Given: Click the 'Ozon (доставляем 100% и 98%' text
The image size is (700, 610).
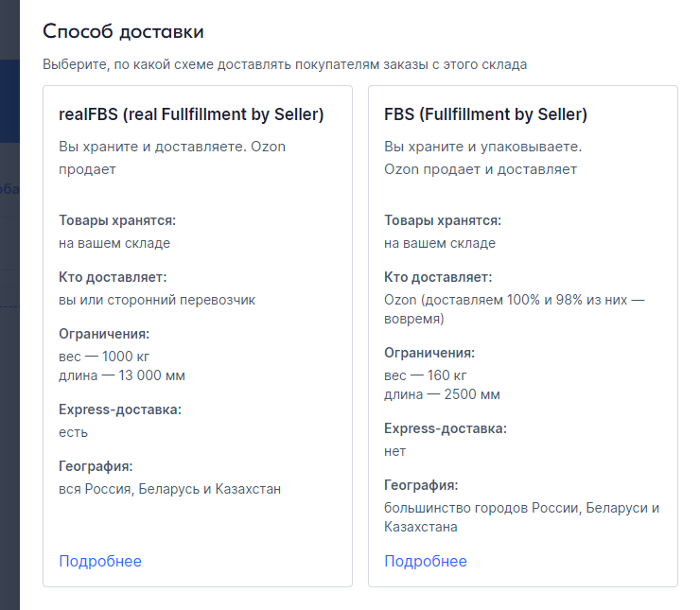Looking at the screenshot, I should coord(515,300).
